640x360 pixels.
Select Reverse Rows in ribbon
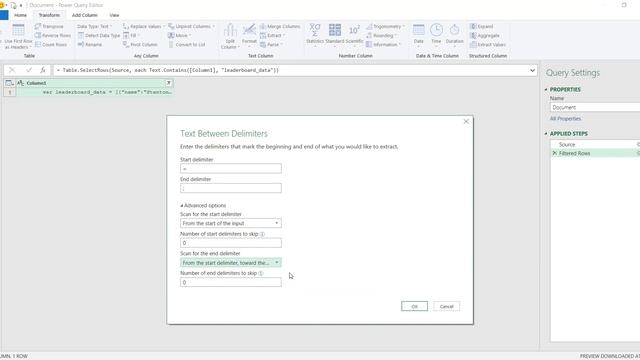[x=53, y=36]
